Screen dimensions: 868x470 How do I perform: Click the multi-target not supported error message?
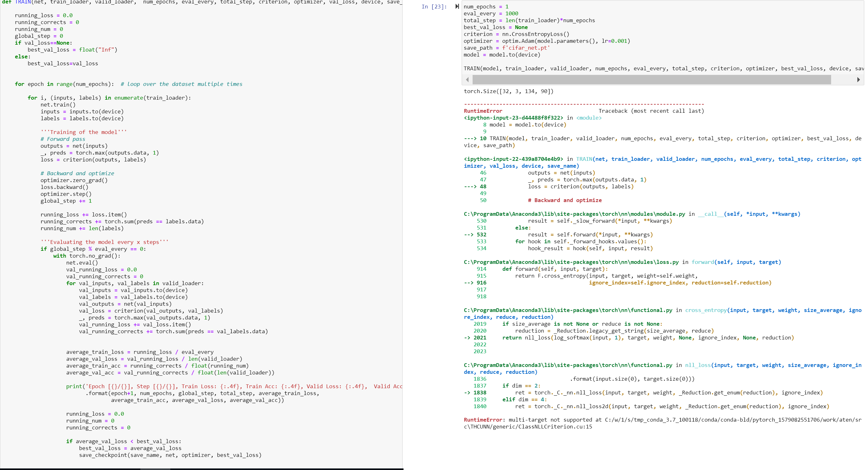pos(550,420)
